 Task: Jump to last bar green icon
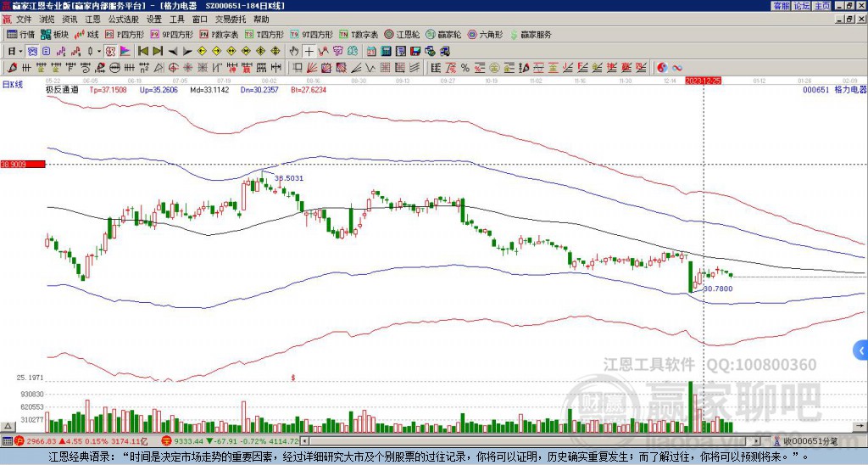(158, 51)
